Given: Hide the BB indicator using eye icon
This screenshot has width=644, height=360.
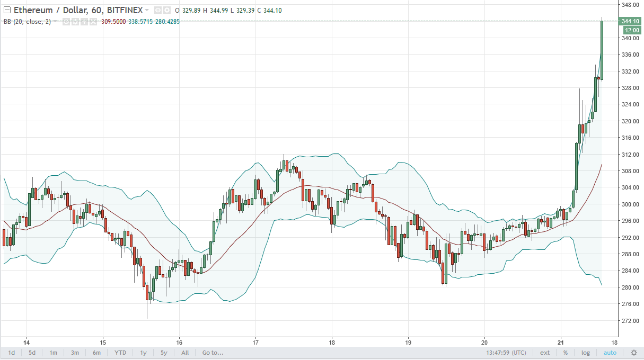Looking at the screenshot, I should 66,22.
